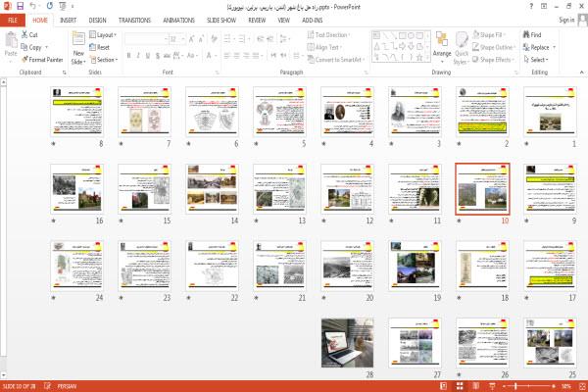Image resolution: width=588 pixels, height=392 pixels.
Task: Click the Paste clipboard icon
Action: click(11, 40)
